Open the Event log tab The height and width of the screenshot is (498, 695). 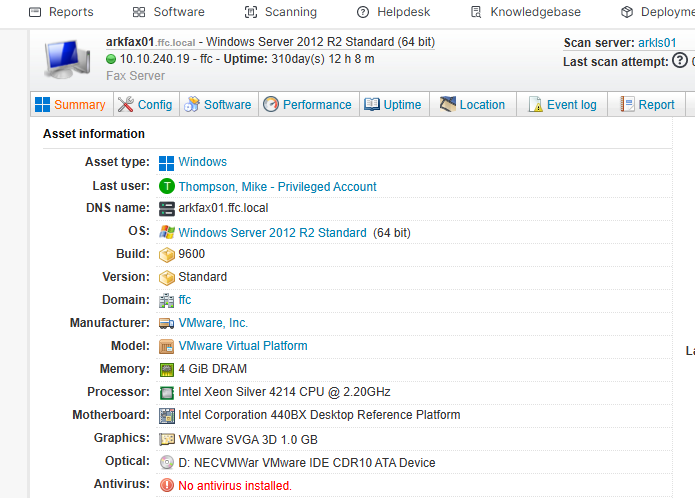click(562, 105)
